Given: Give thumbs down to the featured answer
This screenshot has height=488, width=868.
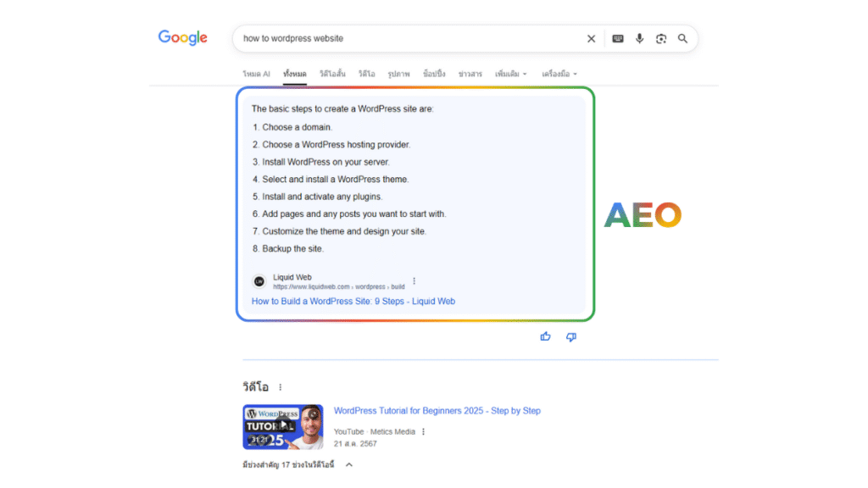Looking at the screenshot, I should click(x=570, y=336).
